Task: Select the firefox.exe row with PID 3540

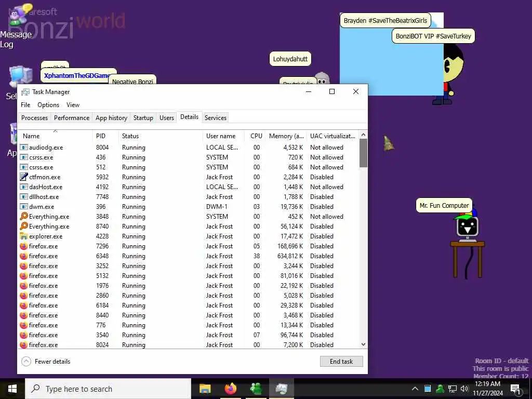Action: point(189,335)
